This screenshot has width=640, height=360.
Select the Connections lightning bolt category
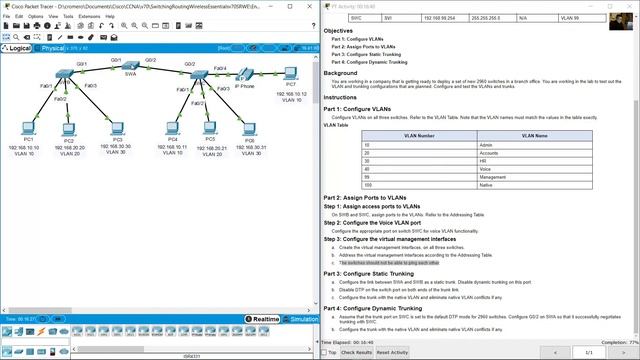coord(41,331)
